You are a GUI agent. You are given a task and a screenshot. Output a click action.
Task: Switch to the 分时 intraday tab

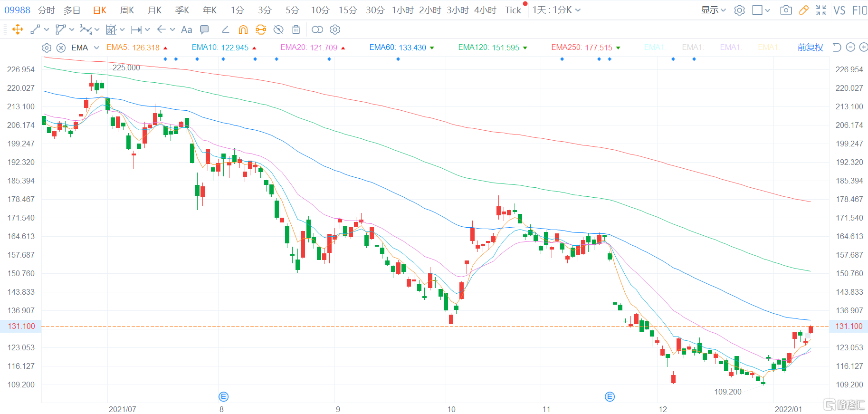[x=46, y=10]
